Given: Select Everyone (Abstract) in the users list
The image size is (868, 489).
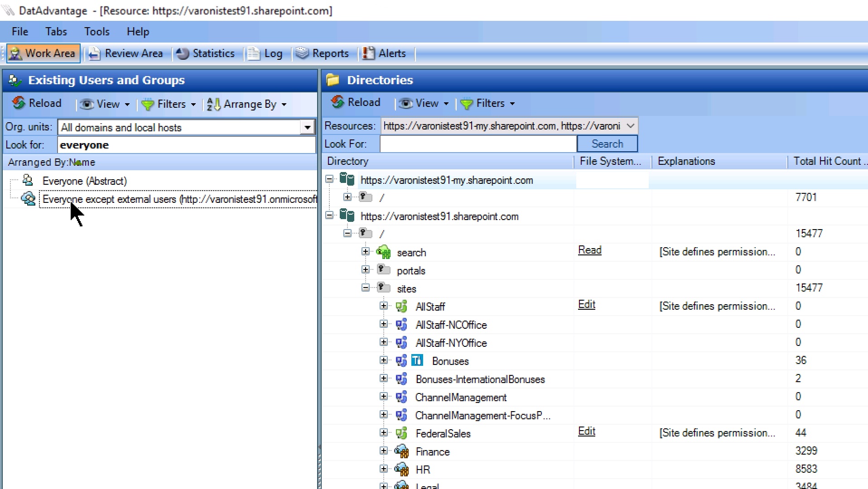Looking at the screenshot, I should (85, 181).
